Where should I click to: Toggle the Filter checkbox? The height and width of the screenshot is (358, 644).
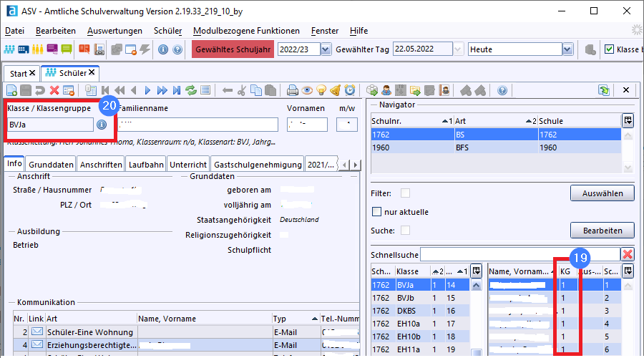[406, 193]
